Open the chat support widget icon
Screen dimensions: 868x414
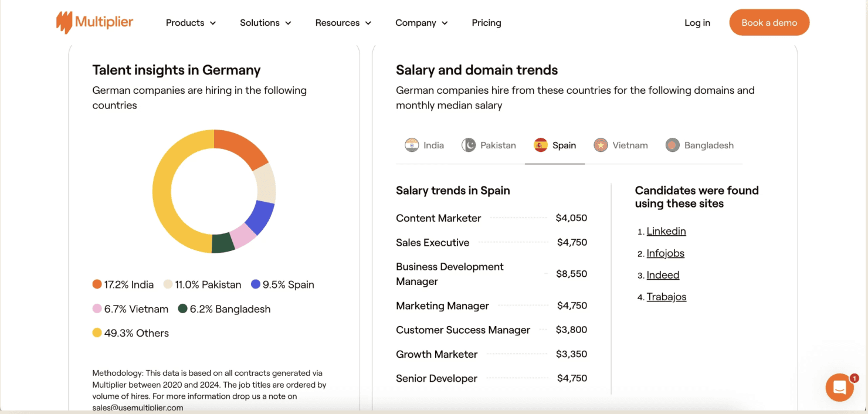(x=839, y=388)
